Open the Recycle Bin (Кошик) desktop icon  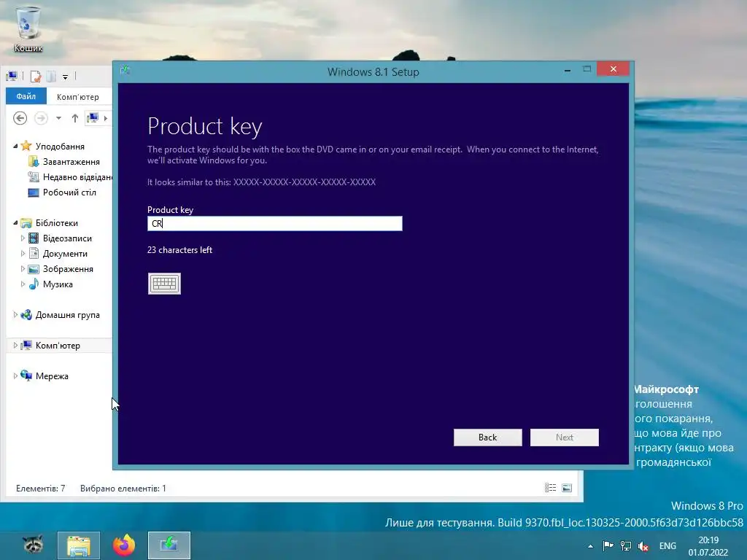tap(28, 29)
